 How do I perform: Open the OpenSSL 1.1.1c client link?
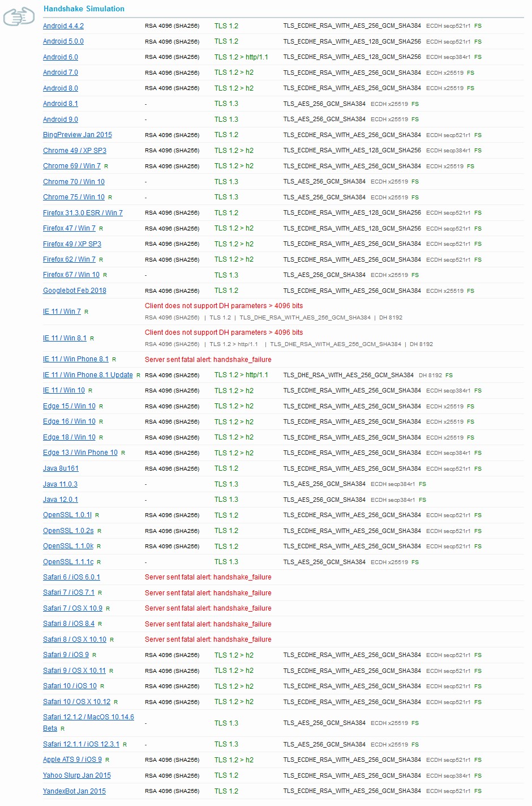click(68, 562)
